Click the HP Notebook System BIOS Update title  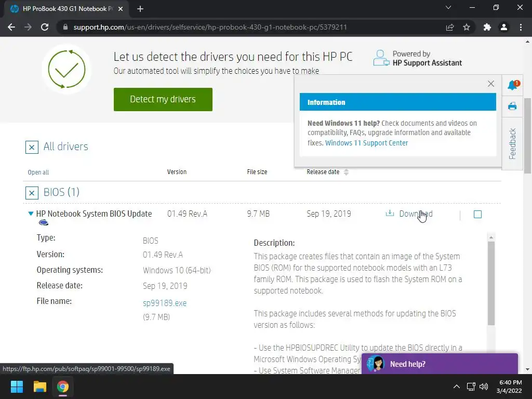click(94, 214)
